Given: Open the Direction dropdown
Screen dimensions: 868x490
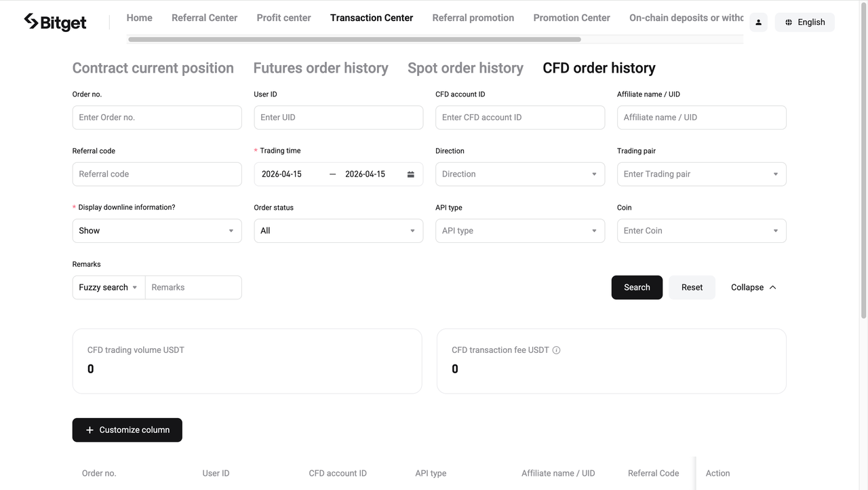Looking at the screenshot, I should (x=519, y=174).
